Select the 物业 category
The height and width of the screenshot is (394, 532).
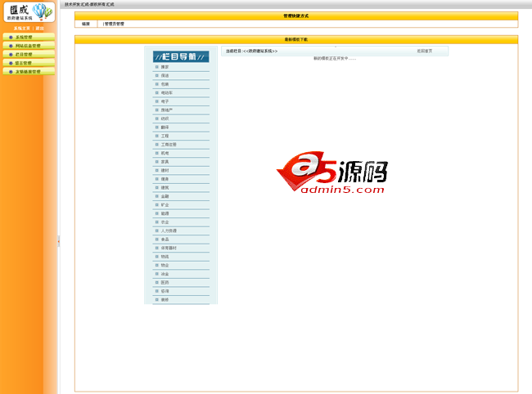click(x=165, y=266)
